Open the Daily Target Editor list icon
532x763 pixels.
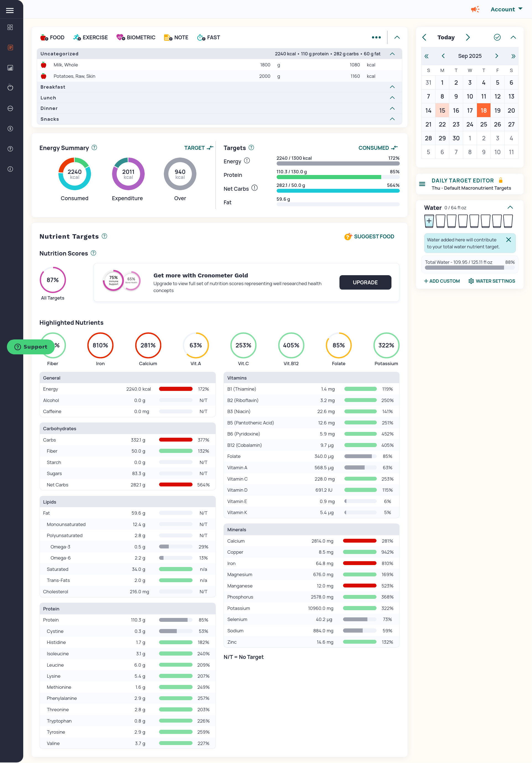(422, 184)
